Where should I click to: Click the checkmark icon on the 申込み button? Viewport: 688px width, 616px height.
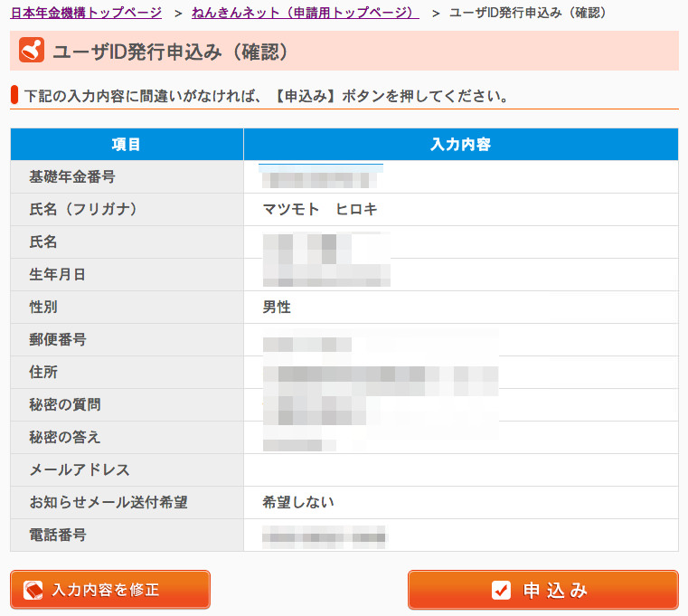tap(501, 590)
